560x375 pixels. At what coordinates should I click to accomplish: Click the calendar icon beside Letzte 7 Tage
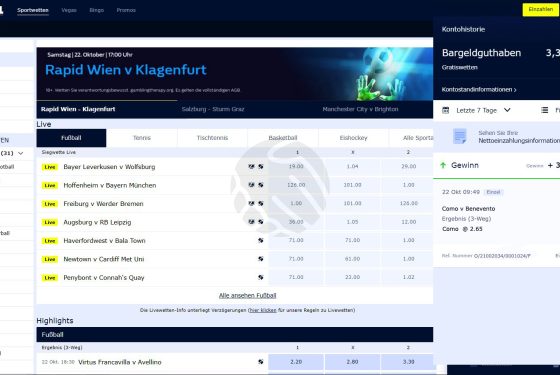(445, 110)
